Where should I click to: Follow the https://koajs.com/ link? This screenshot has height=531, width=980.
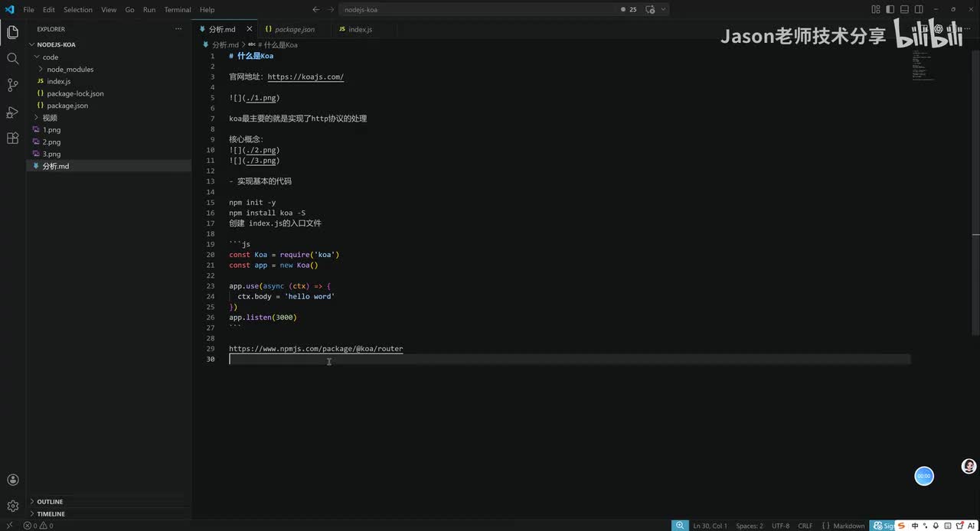(305, 77)
